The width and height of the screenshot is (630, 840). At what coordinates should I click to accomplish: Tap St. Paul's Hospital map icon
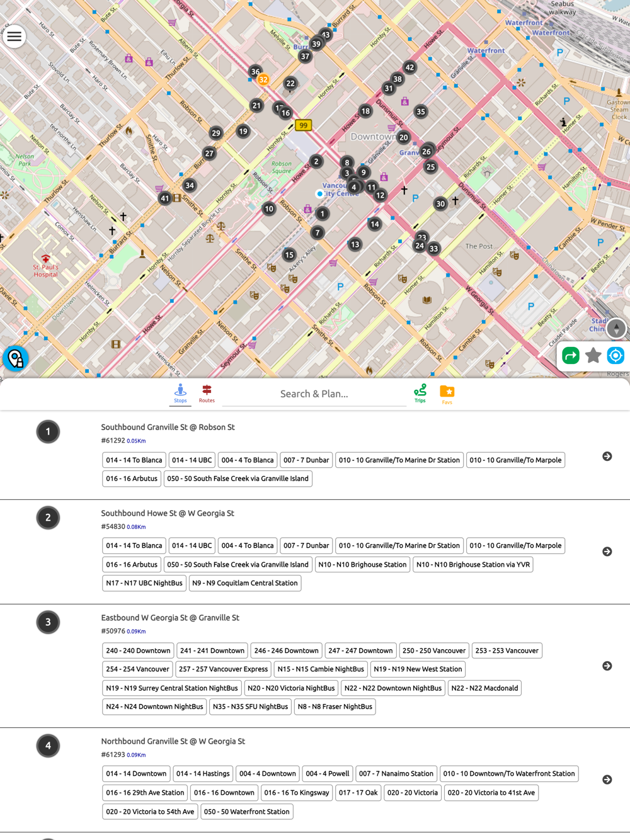45,259
